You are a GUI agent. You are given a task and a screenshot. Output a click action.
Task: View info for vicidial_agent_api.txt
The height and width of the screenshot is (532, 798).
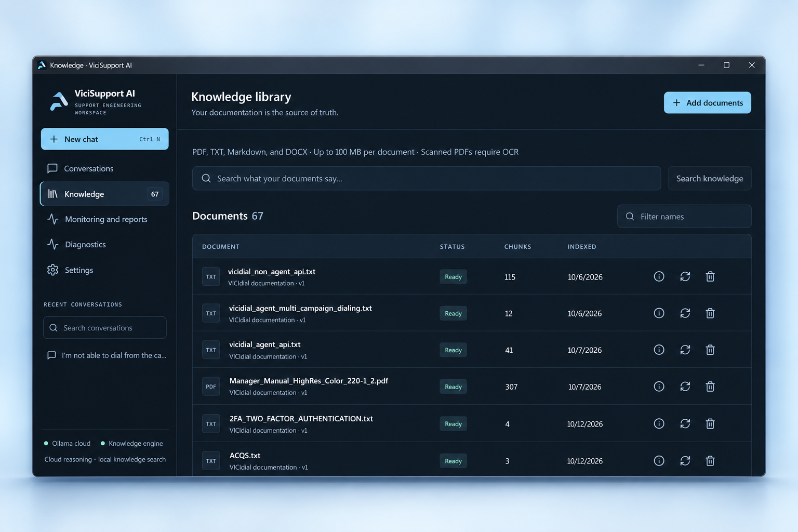pyautogui.click(x=659, y=350)
